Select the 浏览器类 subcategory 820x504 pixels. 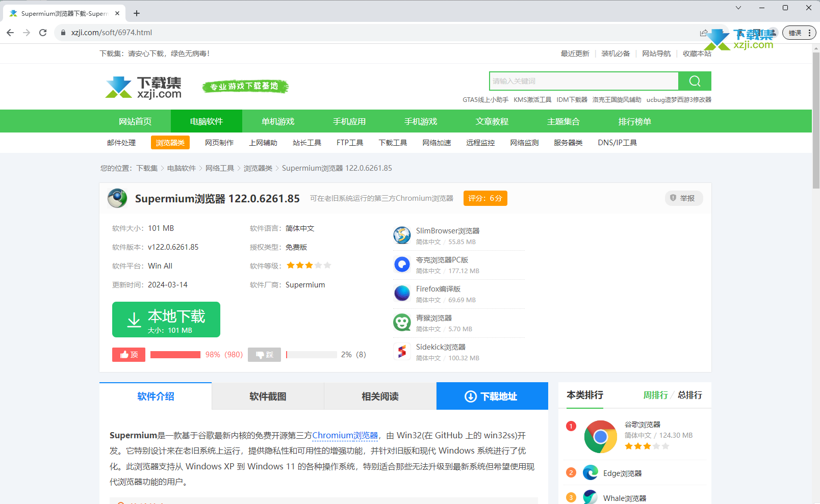(x=170, y=143)
